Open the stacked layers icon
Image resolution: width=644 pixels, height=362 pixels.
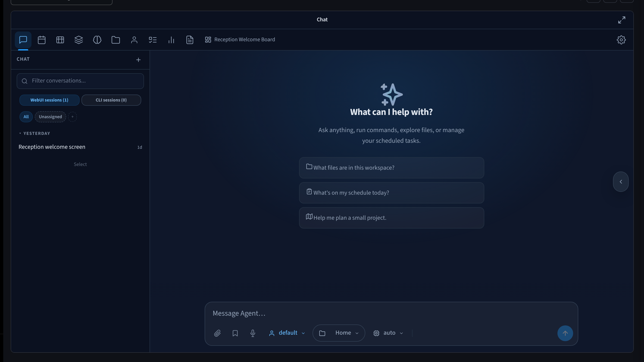78,40
